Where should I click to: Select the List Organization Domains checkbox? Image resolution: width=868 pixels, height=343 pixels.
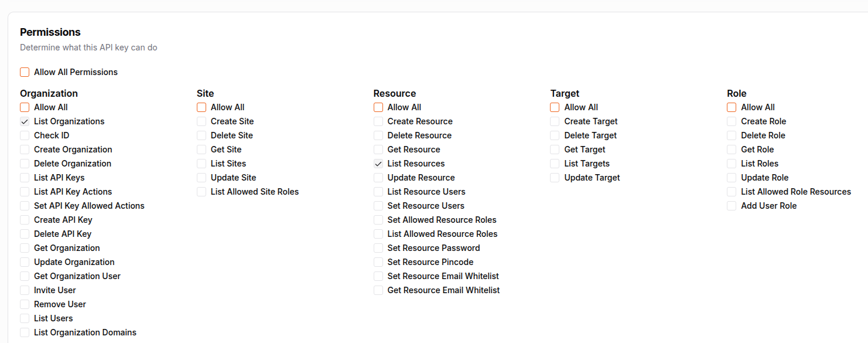click(x=25, y=332)
